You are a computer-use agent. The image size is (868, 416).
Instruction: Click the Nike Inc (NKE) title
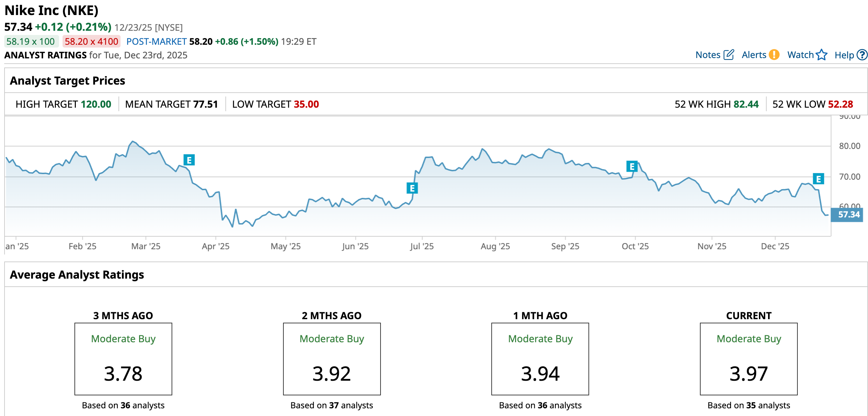pyautogui.click(x=51, y=10)
